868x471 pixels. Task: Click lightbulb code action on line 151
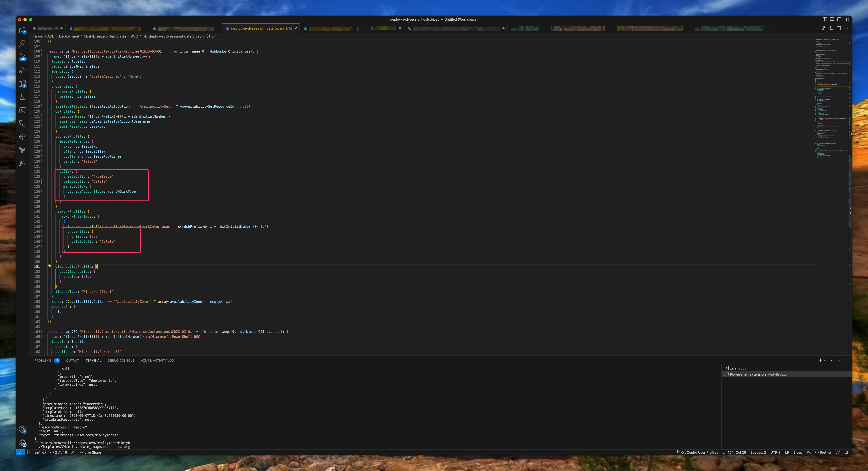(50, 266)
